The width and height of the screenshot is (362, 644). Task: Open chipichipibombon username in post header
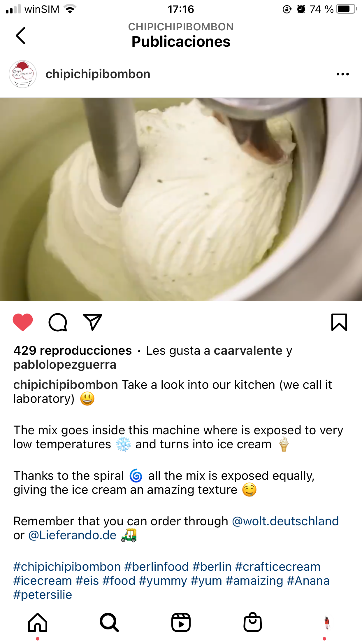pyautogui.click(x=98, y=74)
